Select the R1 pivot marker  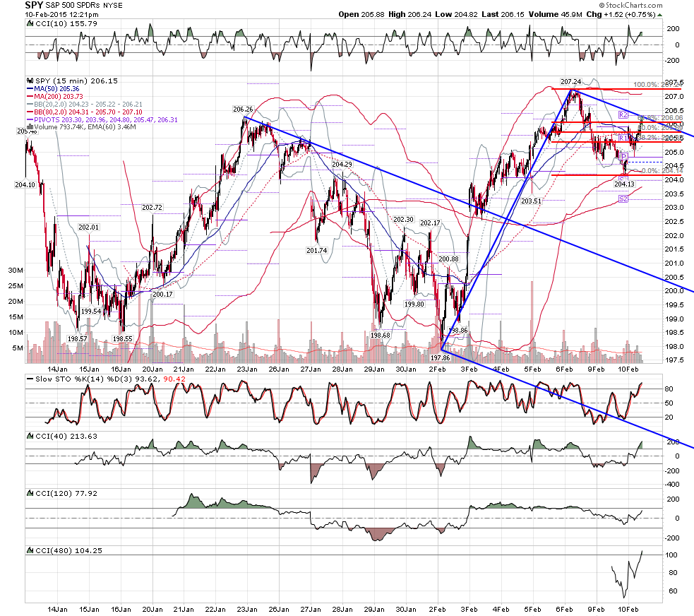click(623, 138)
